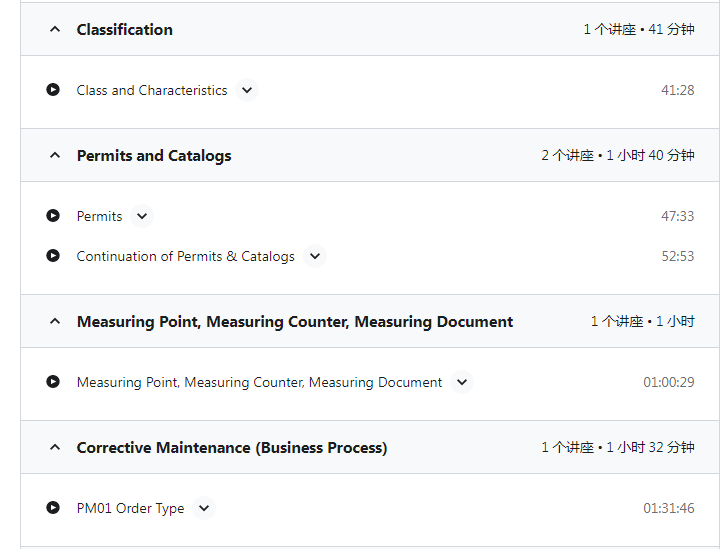
Task: Click play icon next to PM01 Order Type
Action: pos(53,508)
